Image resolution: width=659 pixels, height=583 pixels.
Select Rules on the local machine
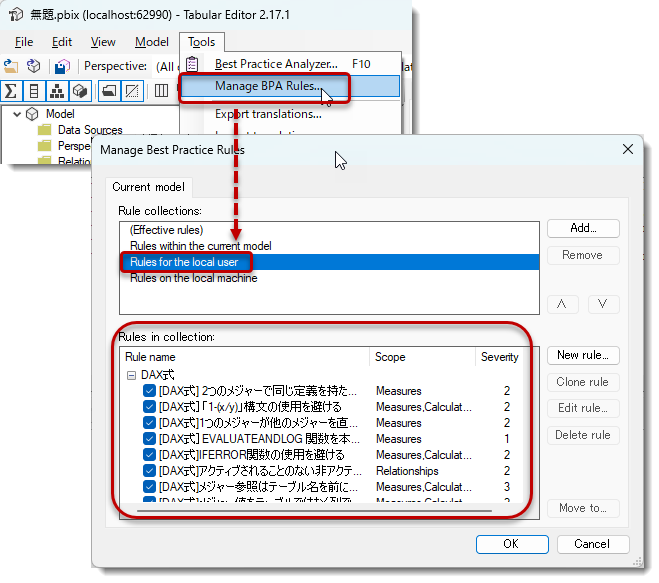[x=329, y=278]
